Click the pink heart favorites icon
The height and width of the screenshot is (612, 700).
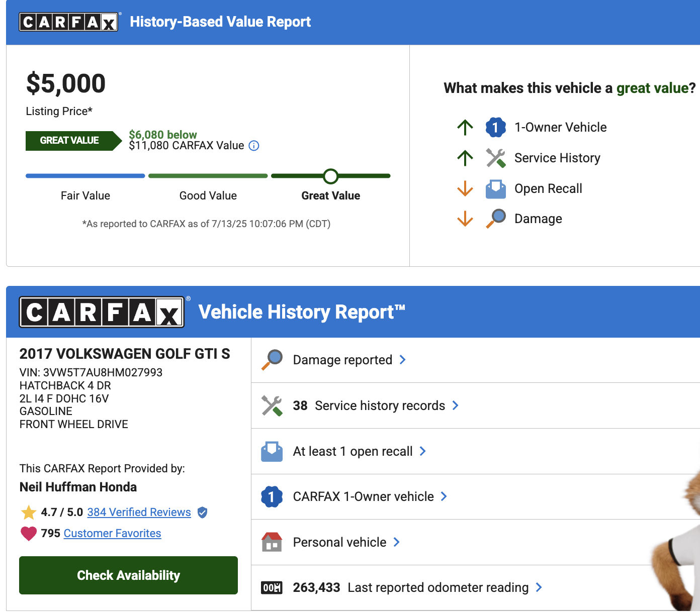click(x=29, y=533)
